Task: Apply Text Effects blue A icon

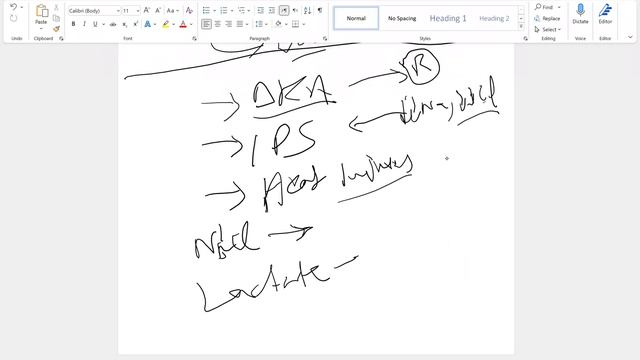Action: coord(147,24)
